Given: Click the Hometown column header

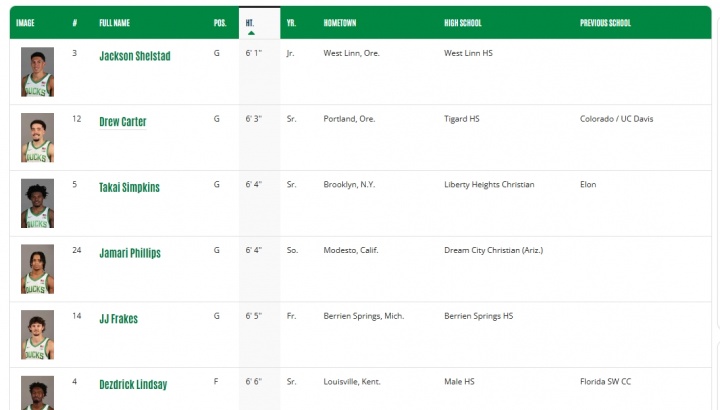Looking at the screenshot, I should coord(340,23).
